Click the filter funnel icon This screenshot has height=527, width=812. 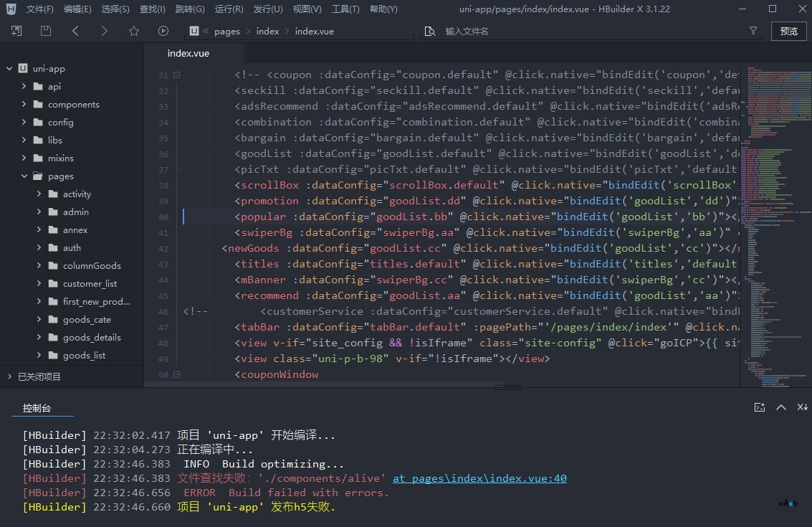[x=753, y=31]
